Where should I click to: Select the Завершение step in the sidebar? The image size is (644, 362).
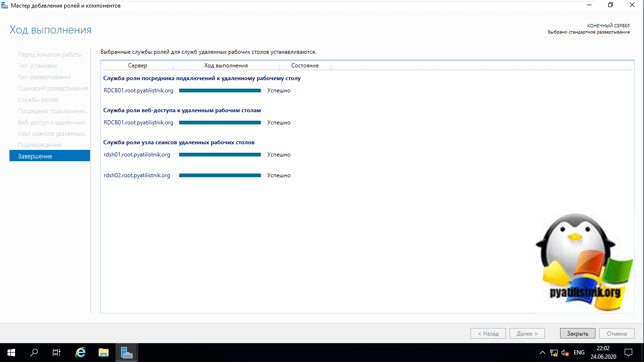pyautogui.click(x=50, y=156)
